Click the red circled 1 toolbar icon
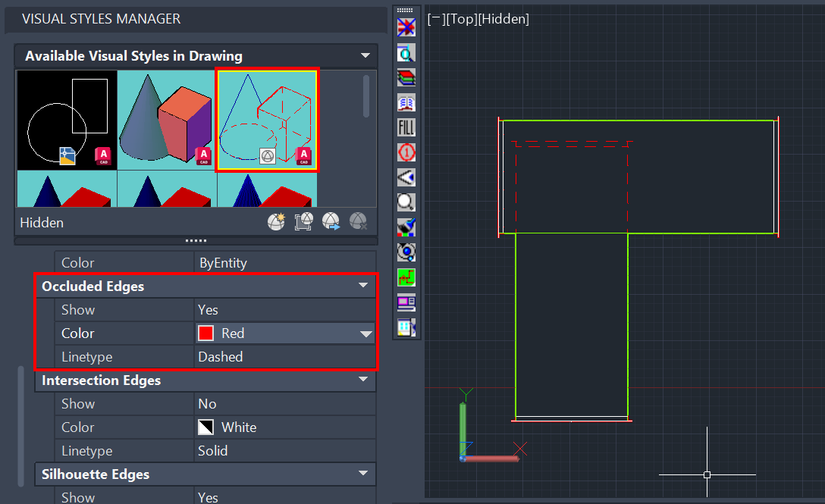This screenshot has height=504, width=825. pos(406,152)
